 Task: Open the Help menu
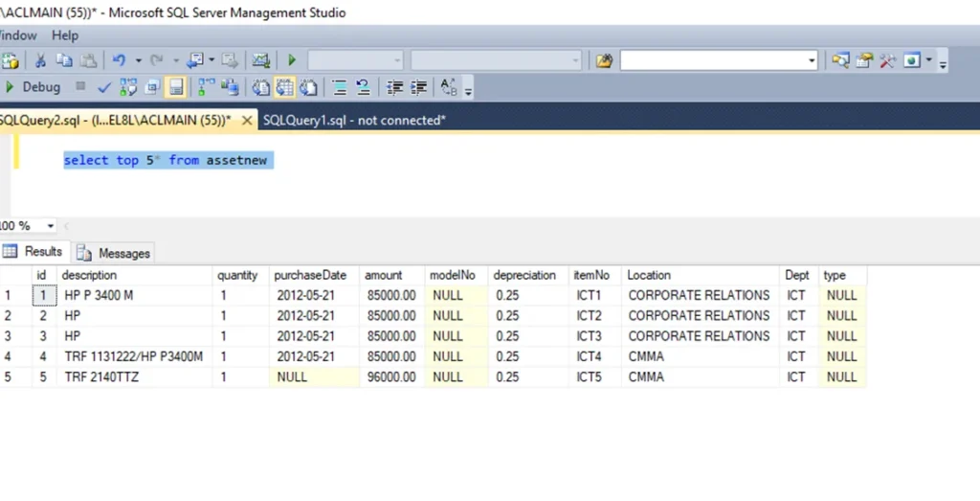(65, 35)
